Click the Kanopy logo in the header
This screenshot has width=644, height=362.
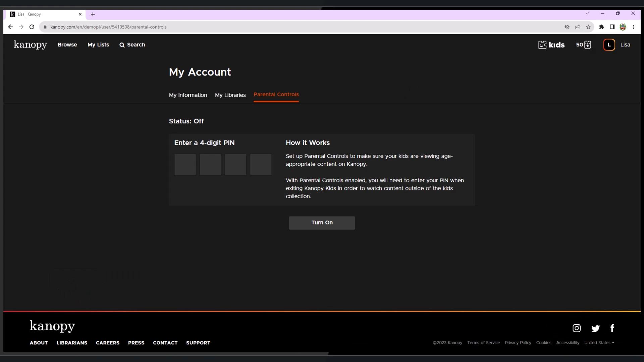[30, 44]
